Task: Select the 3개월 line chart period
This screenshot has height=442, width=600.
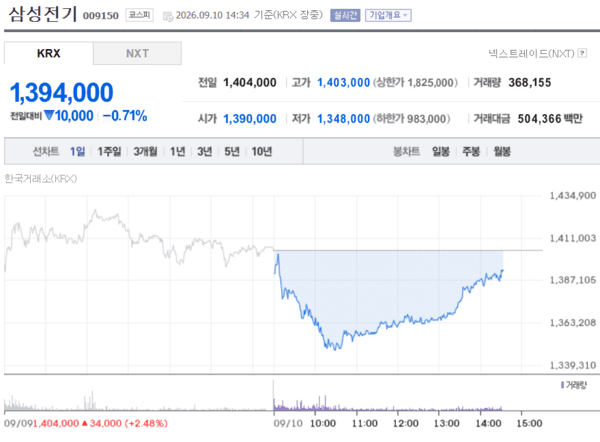Action: coord(145,152)
